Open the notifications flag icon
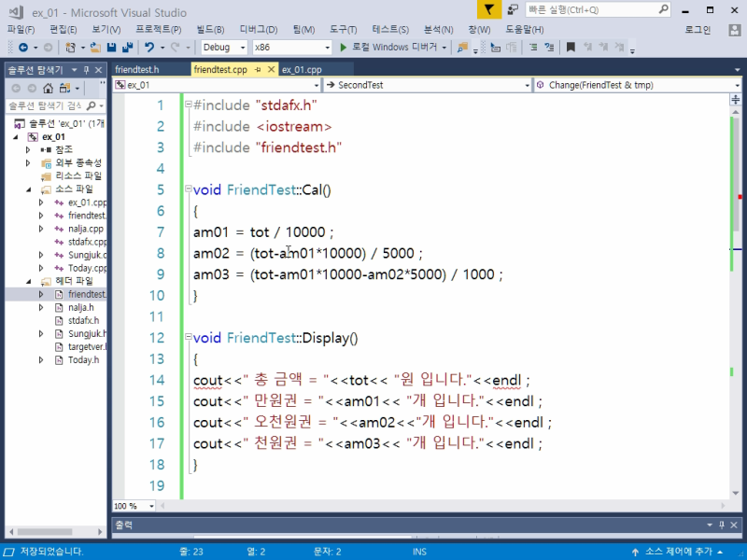 coord(489,9)
